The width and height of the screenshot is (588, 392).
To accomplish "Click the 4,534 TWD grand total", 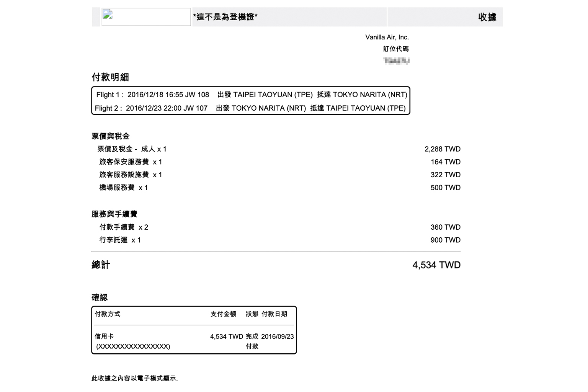I will 436,265.
